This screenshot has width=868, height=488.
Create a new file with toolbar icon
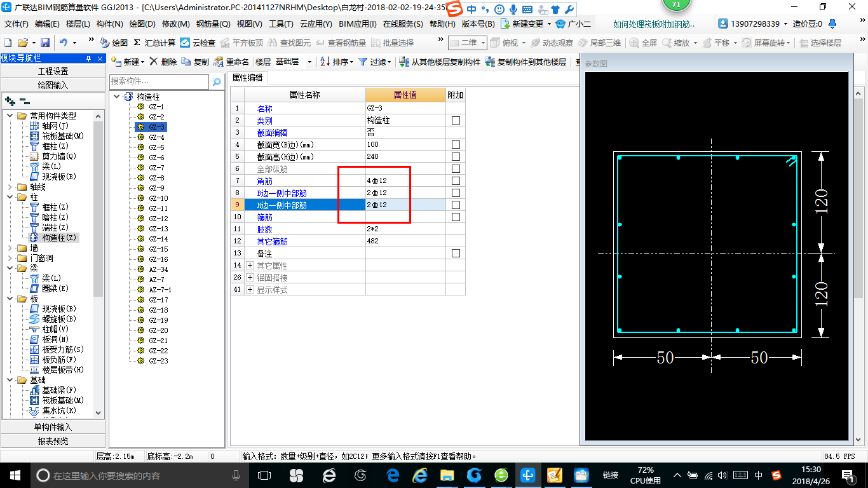coord(8,43)
